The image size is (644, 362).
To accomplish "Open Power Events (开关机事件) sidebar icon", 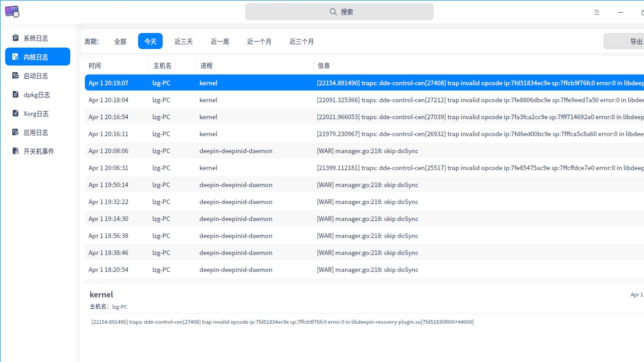I will 16,151.
